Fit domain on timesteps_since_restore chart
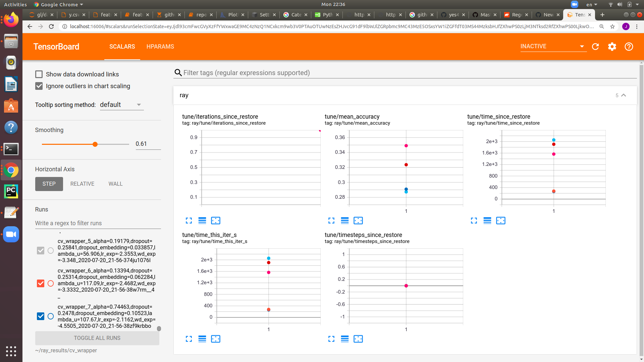The width and height of the screenshot is (644, 362). point(358,339)
